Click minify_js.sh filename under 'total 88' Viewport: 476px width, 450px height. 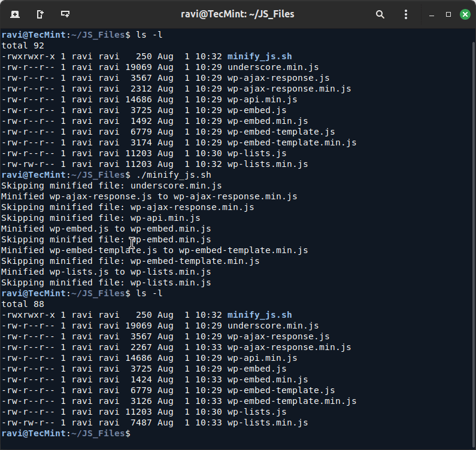coord(259,315)
